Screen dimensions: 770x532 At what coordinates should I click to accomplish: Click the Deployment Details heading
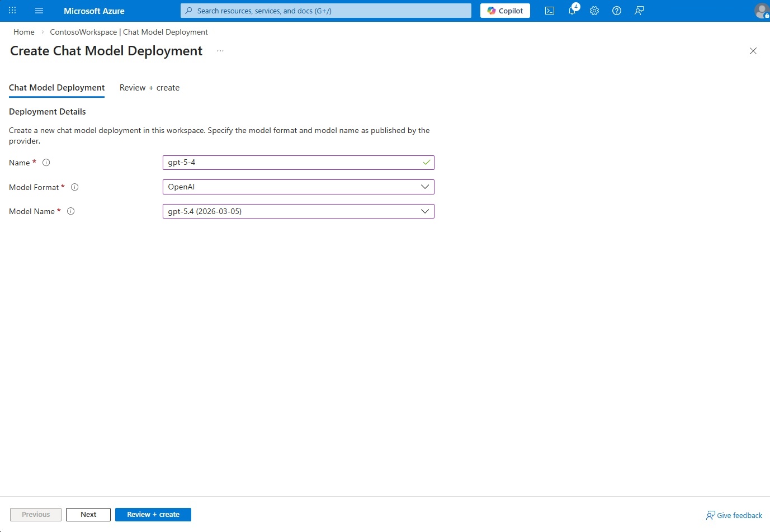(x=48, y=112)
